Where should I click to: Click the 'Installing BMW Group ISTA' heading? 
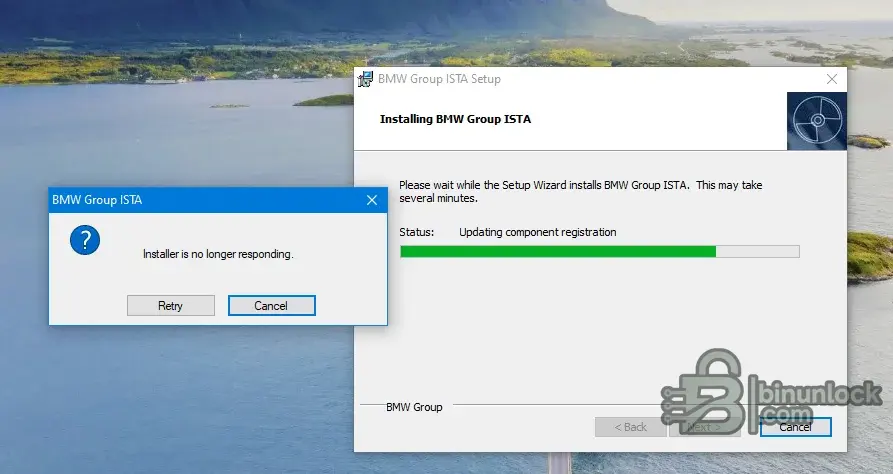click(x=455, y=119)
